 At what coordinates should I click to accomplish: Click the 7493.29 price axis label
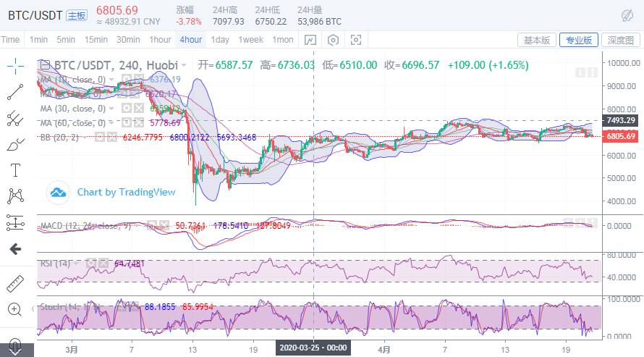pos(620,120)
